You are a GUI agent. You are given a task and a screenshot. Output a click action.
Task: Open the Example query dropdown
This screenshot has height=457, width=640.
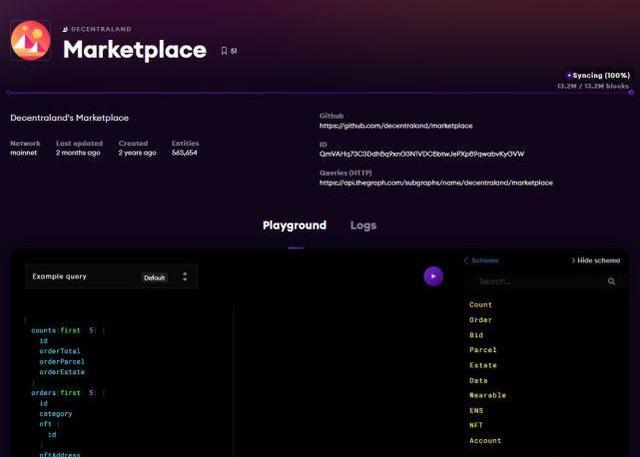(x=110, y=276)
